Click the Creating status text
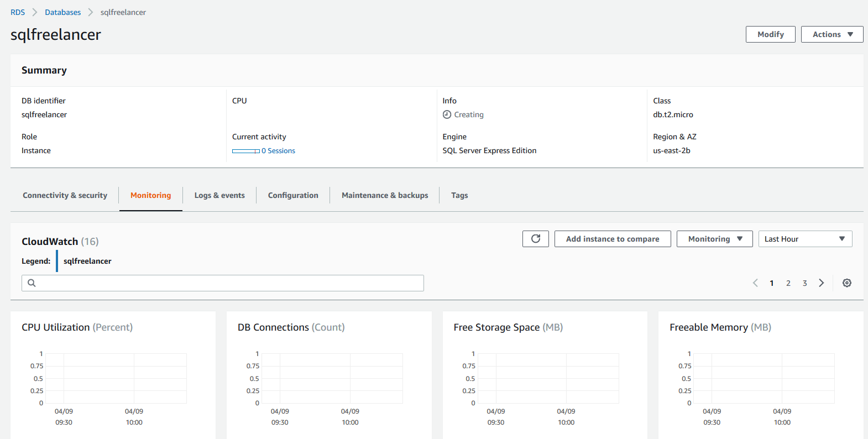Screen dimensions: 868x439 tap(469, 114)
